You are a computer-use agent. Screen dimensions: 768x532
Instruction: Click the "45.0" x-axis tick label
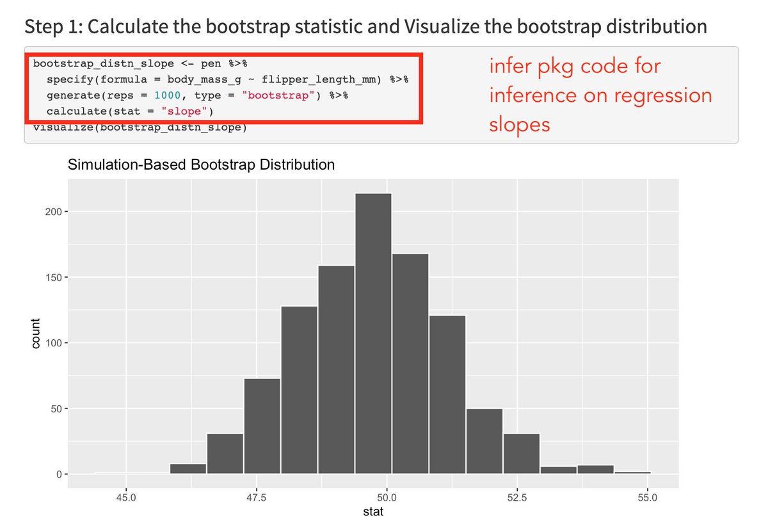(126, 497)
